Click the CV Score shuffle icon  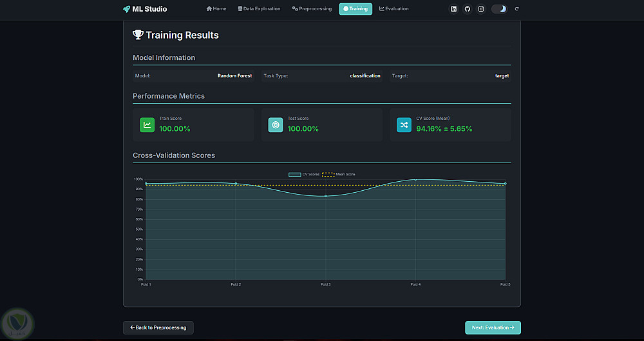click(x=404, y=125)
